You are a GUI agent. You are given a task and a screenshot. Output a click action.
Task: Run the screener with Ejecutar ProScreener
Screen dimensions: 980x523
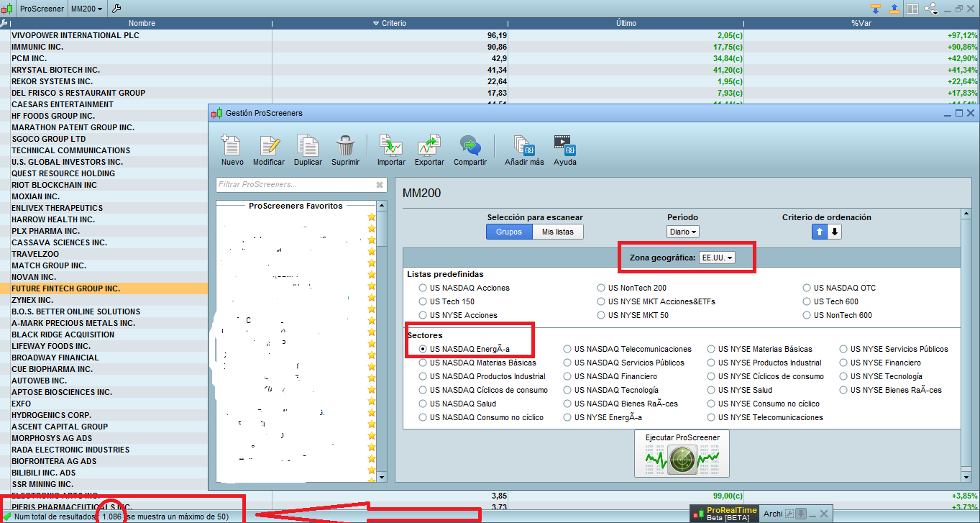tap(682, 453)
